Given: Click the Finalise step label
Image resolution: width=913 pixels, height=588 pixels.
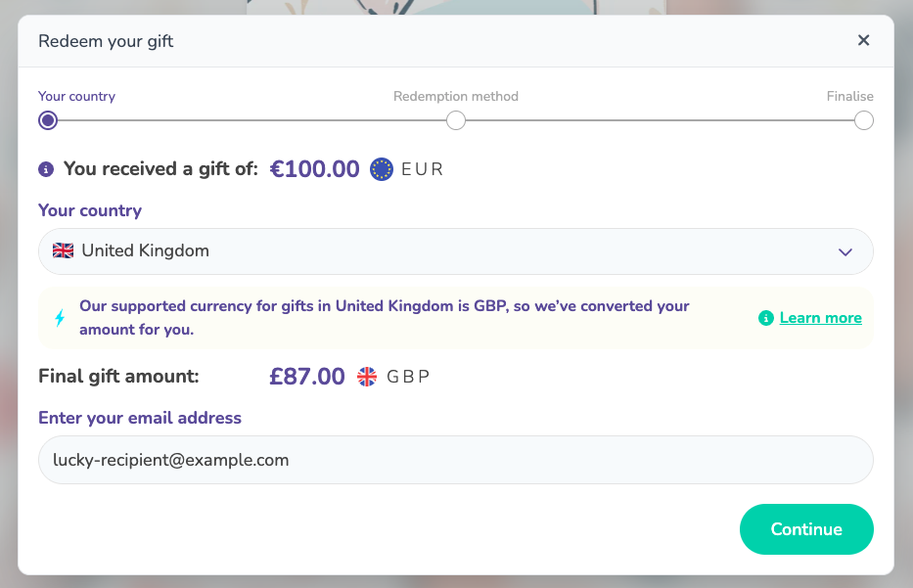Looking at the screenshot, I should (x=849, y=96).
